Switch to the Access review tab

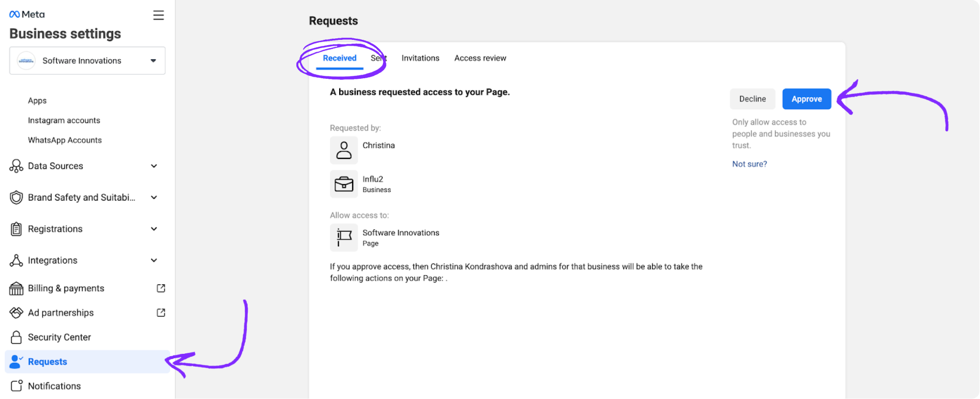(x=480, y=58)
